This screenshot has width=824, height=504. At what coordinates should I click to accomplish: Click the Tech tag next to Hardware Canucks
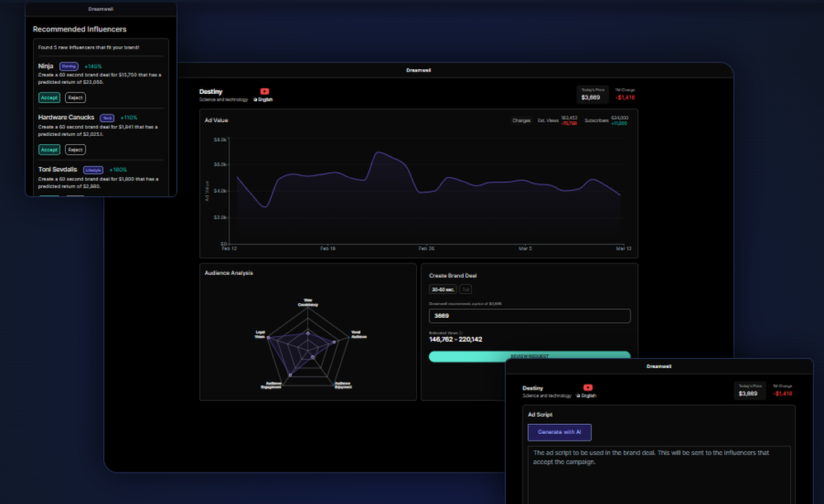tap(106, 118)
